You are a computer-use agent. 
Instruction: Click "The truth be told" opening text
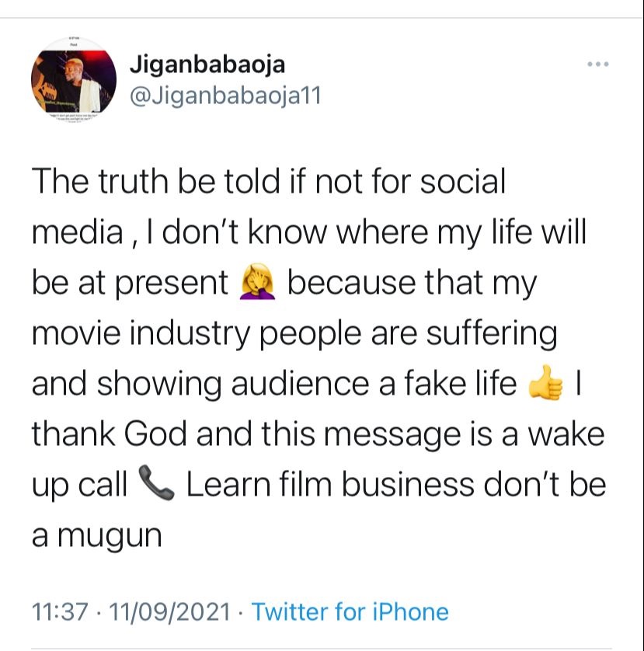click(138, 183)
